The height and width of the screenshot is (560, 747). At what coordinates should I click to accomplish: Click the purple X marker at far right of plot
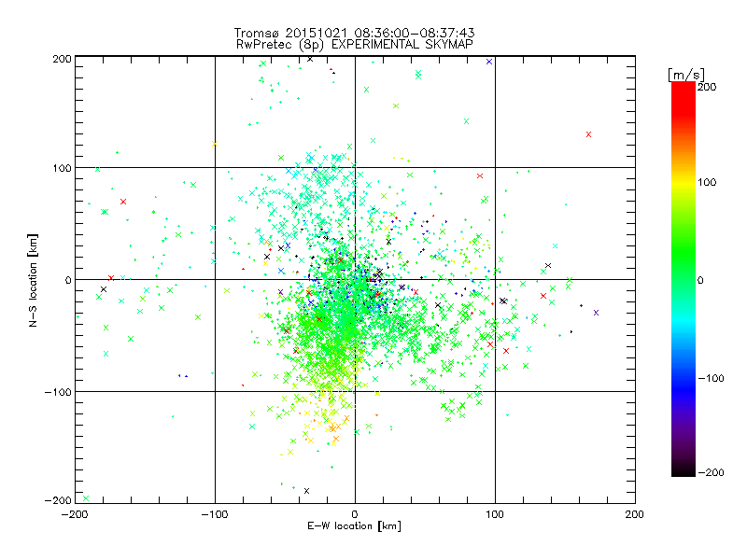(596, 313)
